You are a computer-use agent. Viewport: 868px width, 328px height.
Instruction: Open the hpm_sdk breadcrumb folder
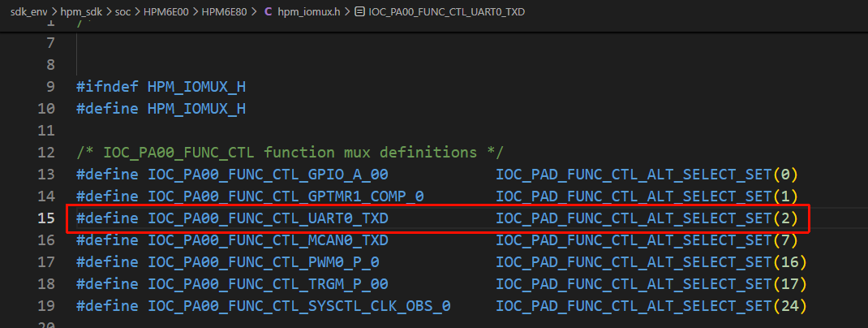81,11
